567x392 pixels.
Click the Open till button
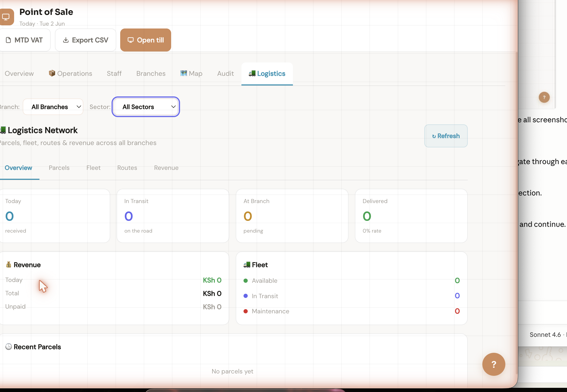pos(146,40)
